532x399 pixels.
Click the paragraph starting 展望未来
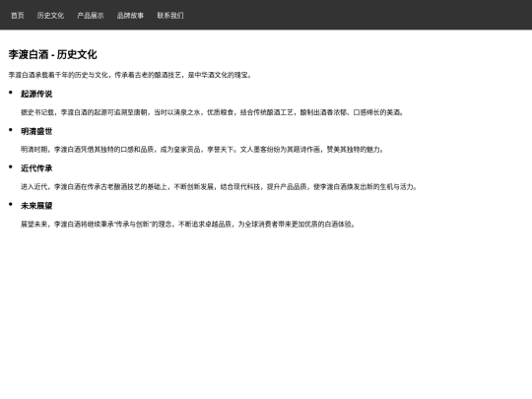pyautogui.click(x=188, y=224)
